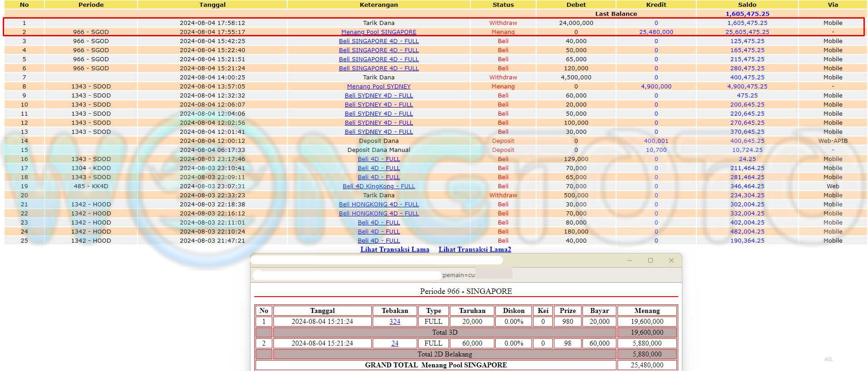Open Beli HONGKONG 4D link in row 21
This screenshot has width=868, height=371.
pyautogui.click(x=379, y=205)
